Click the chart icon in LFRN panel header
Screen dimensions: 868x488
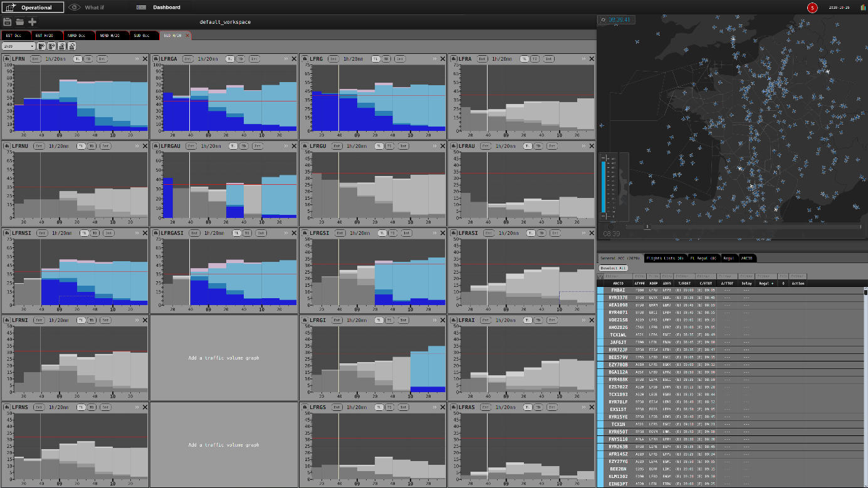7,59
